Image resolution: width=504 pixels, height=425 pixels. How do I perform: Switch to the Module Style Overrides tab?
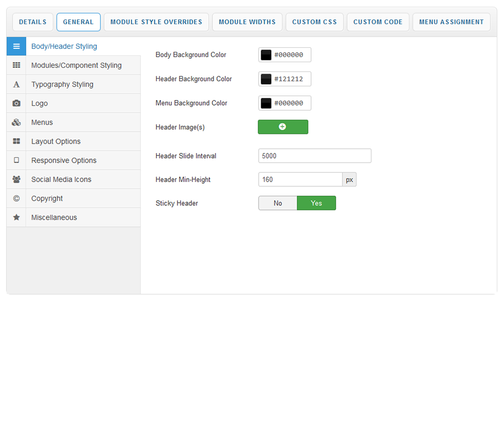tap(156, 22)
